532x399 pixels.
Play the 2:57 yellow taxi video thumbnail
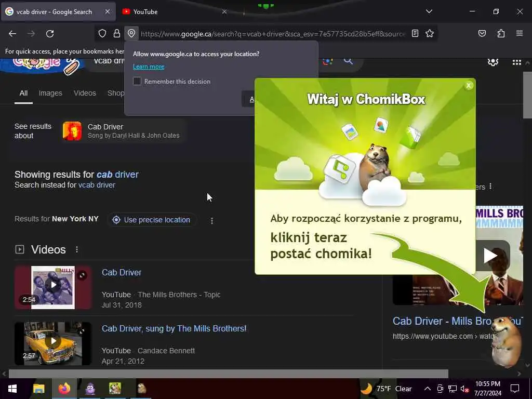coord(53,343)
